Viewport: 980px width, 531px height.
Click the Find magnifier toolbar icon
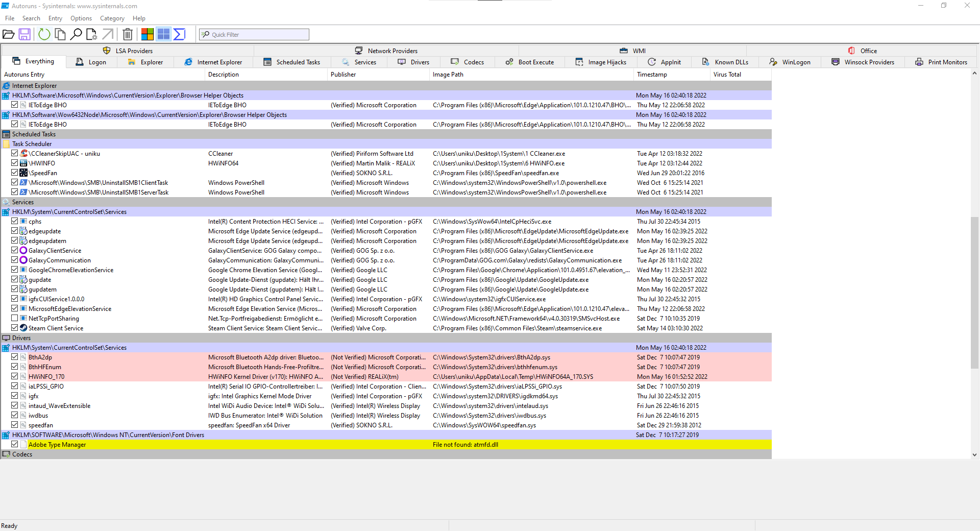pos(76,34)
